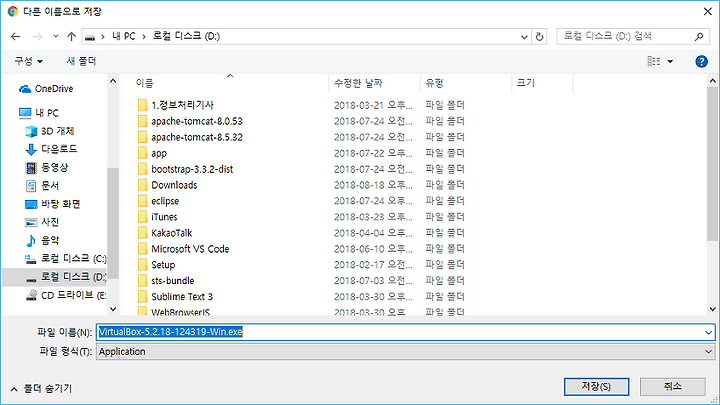Screen dimensions: 720x405
Task: Create a new folder with 새 폴더
Action: (81, 61)
